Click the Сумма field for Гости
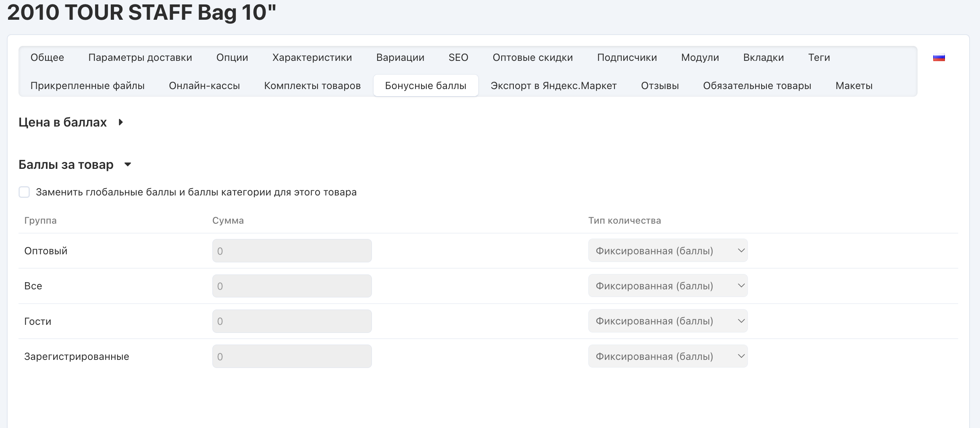This screenshot has width=980, height=428. point(292,321)
